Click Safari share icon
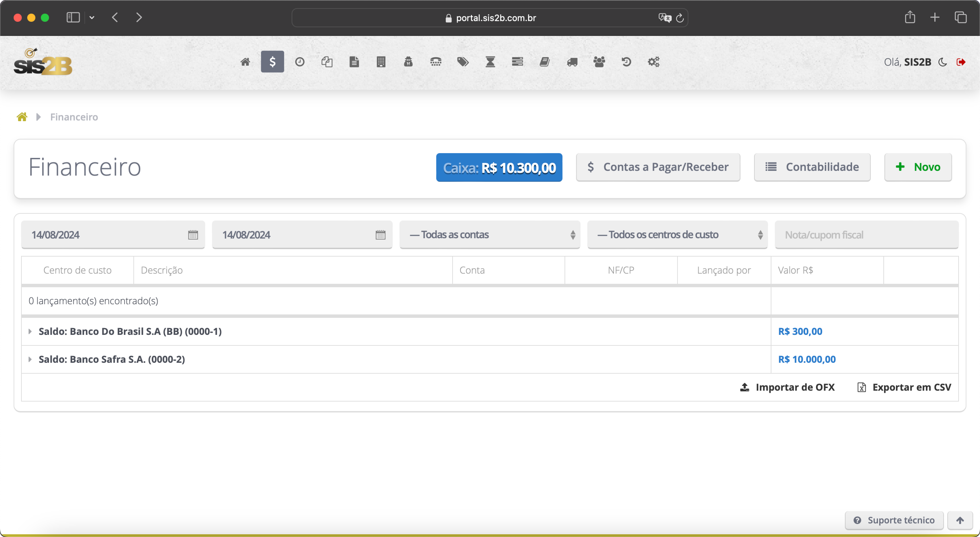Image resolution: width=980 pixels, height=537 pixels. coord(910,17)
